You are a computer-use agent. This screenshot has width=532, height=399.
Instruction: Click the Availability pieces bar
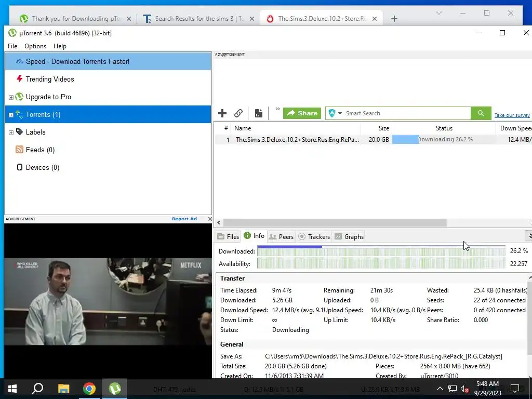[x=381, y=263]
